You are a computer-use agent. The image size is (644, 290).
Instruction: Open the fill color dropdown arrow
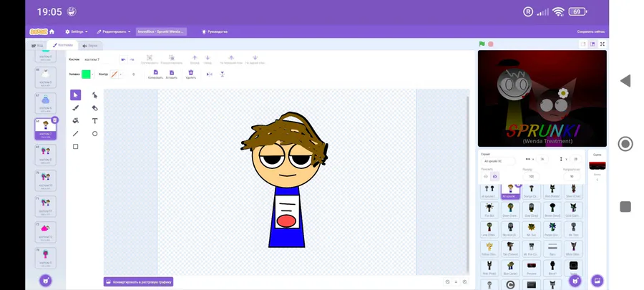93,74
